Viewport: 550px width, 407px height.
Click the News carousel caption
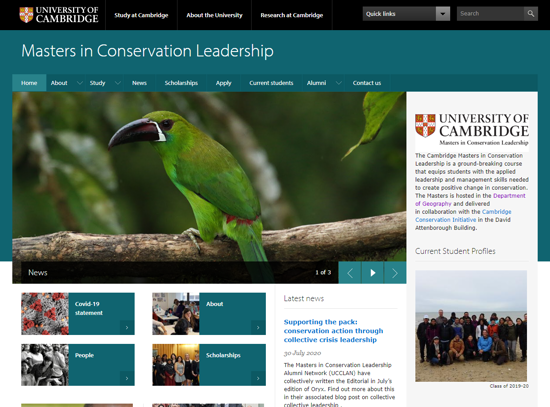(38, 273)
